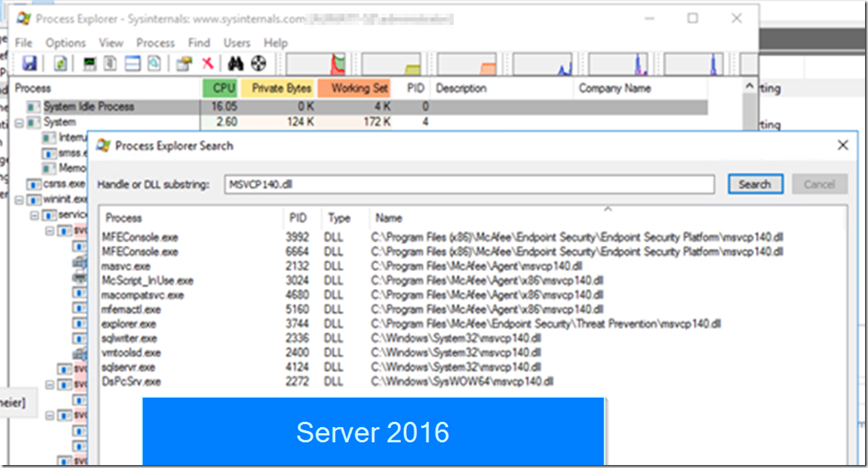Collapse the services tree node
Viewport: 868px width, 468px height.
pos(34,215)
